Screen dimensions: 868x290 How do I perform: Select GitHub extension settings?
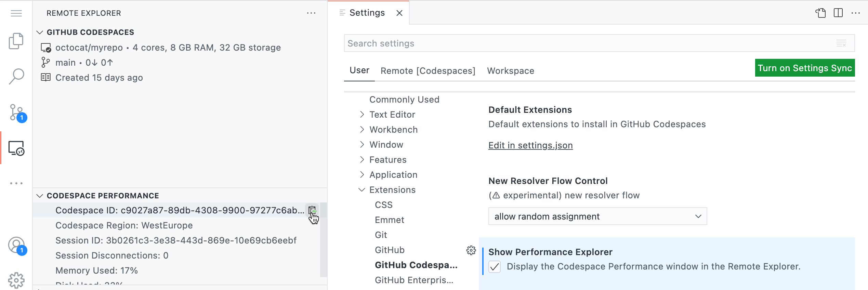390,250
